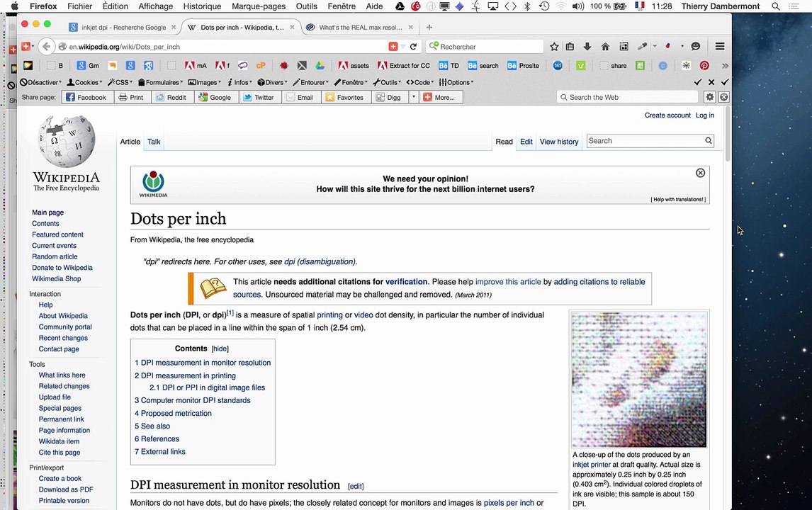Open the volume control in menu bar
This screenshot has height=510, width=812.
(578, 6)
